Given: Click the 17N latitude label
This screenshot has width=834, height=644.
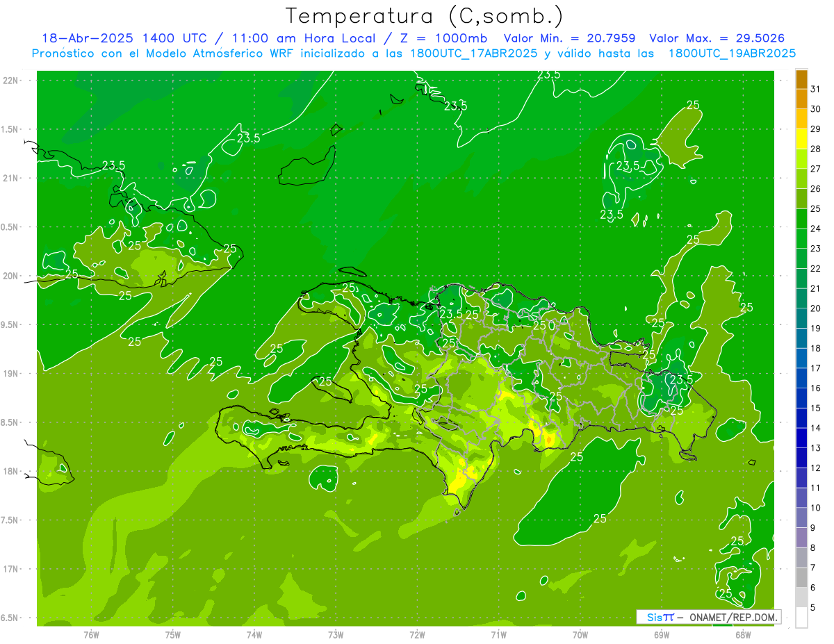Looking at the screenshot, I should coord(10,569).
